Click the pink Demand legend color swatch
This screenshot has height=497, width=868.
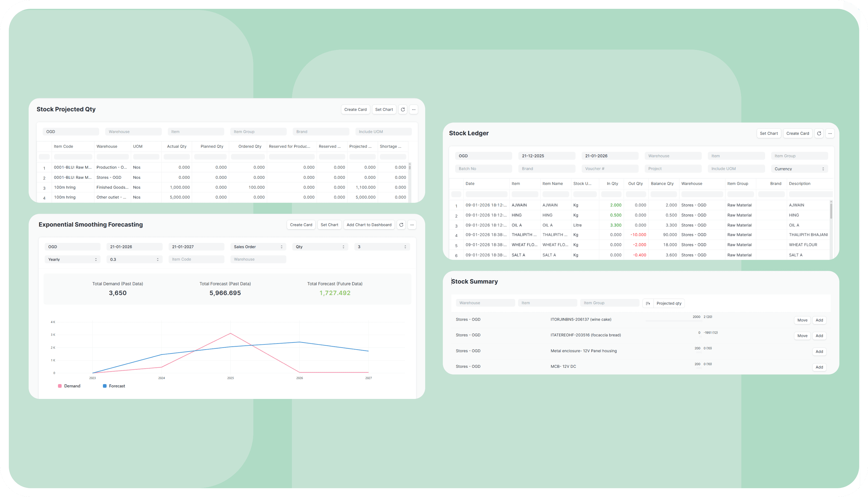point(59,386)
